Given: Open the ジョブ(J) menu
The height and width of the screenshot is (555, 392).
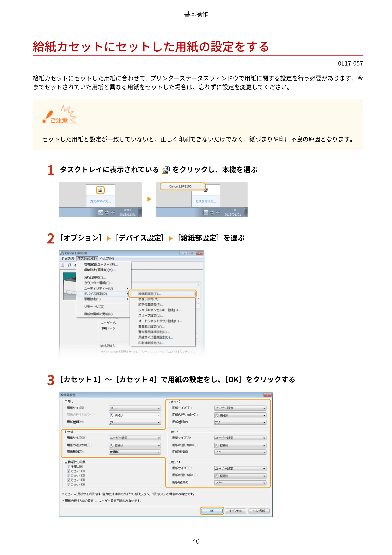Looking at the screenshot, I should tap(68, 258).
